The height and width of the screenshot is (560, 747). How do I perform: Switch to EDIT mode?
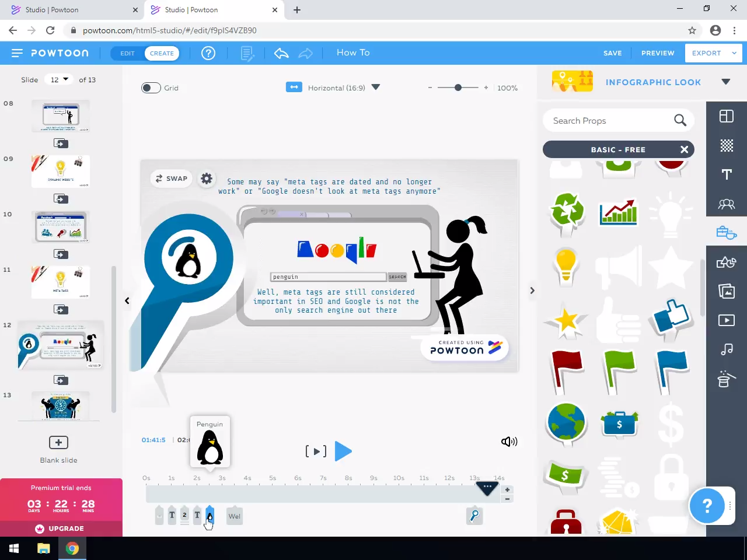(127, 53)
